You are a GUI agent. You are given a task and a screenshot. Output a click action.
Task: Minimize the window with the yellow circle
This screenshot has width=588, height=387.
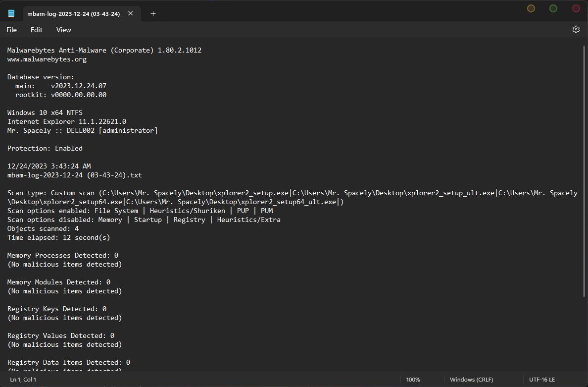coord(531,8)
